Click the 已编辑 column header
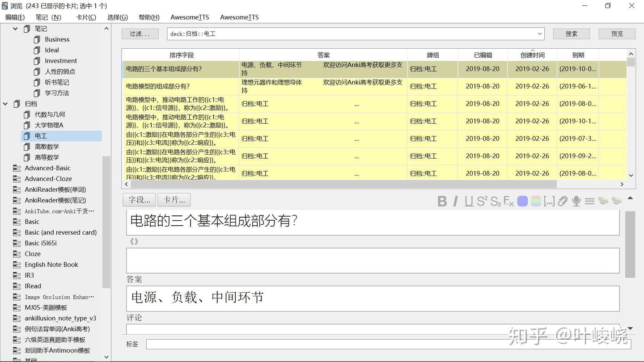Screen dimensions: 644x362 pos(483,55)
